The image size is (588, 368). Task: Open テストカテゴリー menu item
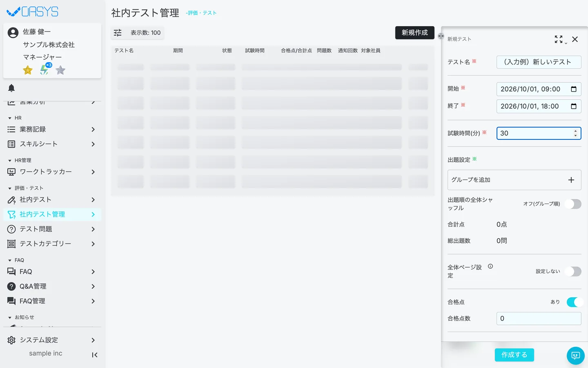click(52, 244)
